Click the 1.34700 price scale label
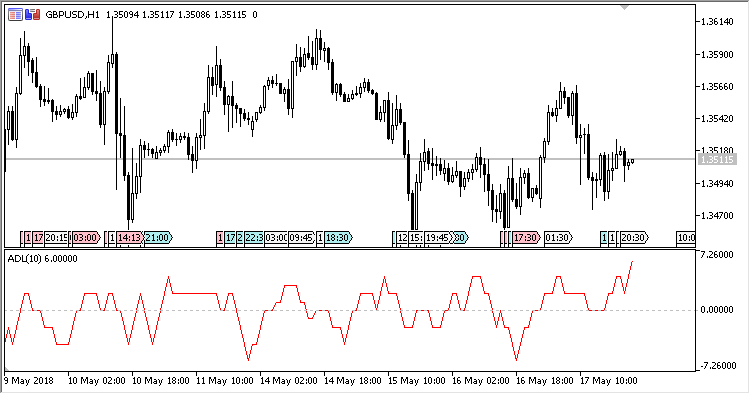This screenshot has width=750, height=394. click(x=717, y=216)
